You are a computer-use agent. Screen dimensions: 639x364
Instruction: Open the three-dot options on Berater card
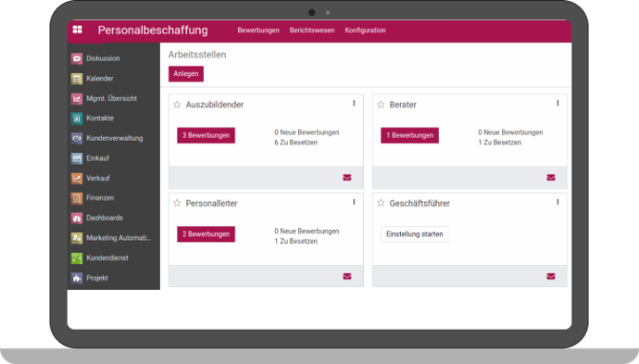[558, 104]
